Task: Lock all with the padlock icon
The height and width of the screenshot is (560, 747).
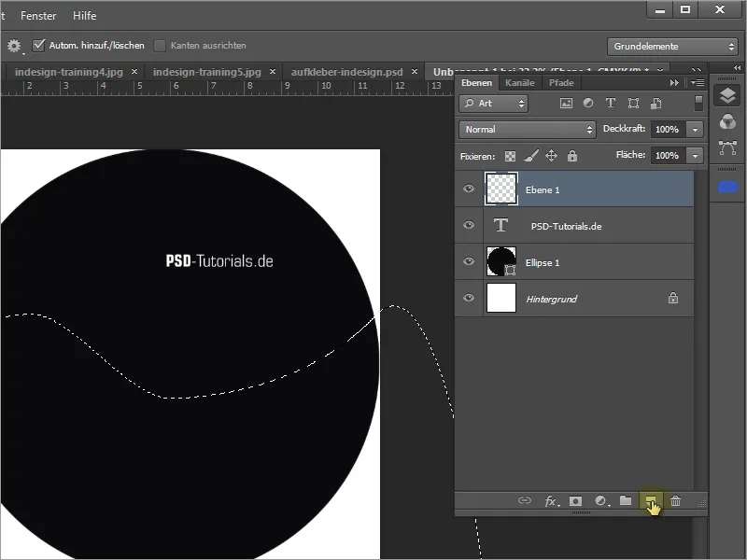Action: (572, 156)
